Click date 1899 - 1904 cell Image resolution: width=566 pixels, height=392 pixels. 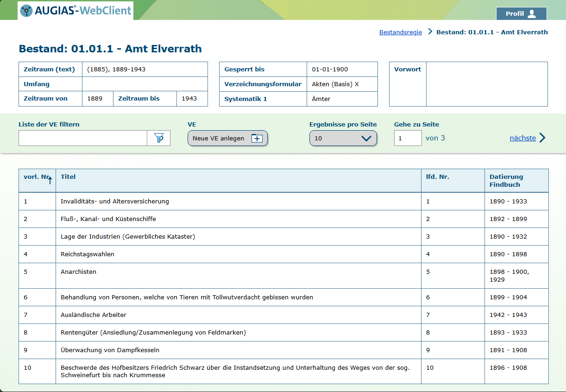click(516, 297)
